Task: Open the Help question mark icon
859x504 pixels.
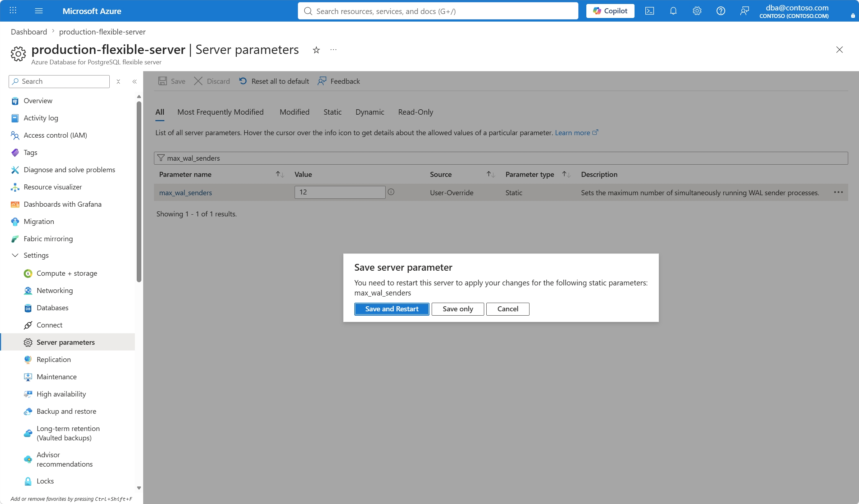Action: pyautogui.click(x=721, y=11)
